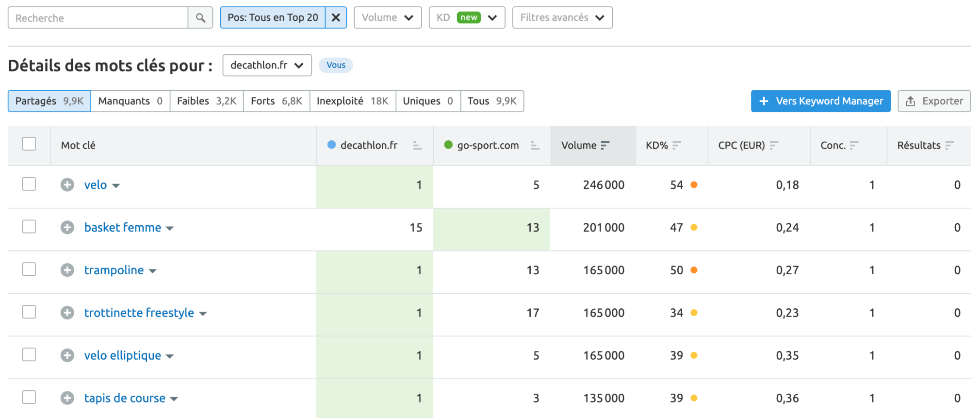Viewport: 980px width, 418px height.
Task: Click the 'Vers Keyword Manager' button
Action: (x=820, y=101)
